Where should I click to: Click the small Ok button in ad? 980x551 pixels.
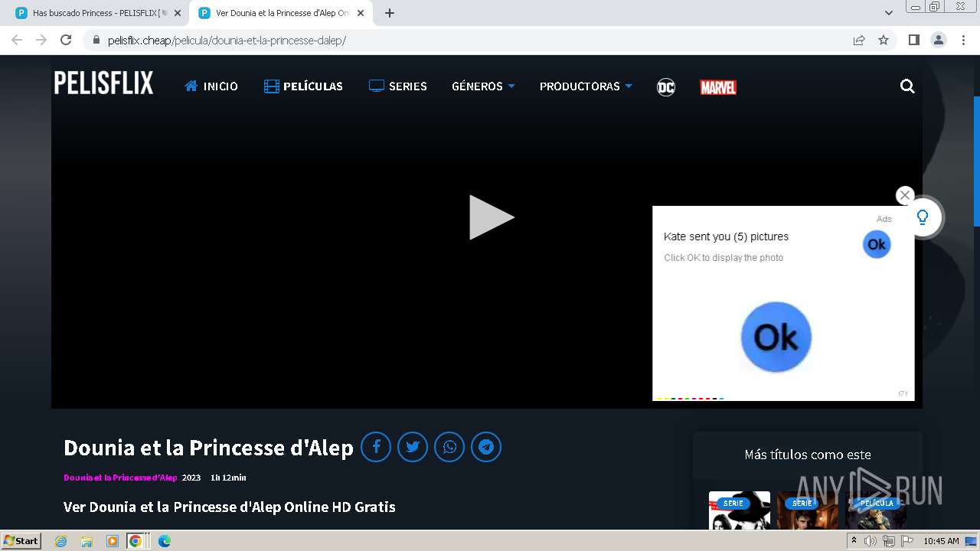877,244
